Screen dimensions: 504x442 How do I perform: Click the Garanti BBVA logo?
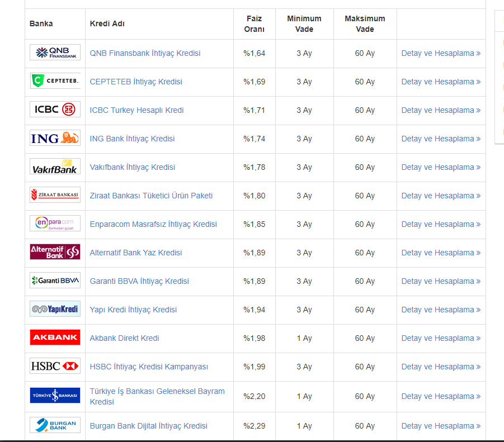click(x=55, y=280)
